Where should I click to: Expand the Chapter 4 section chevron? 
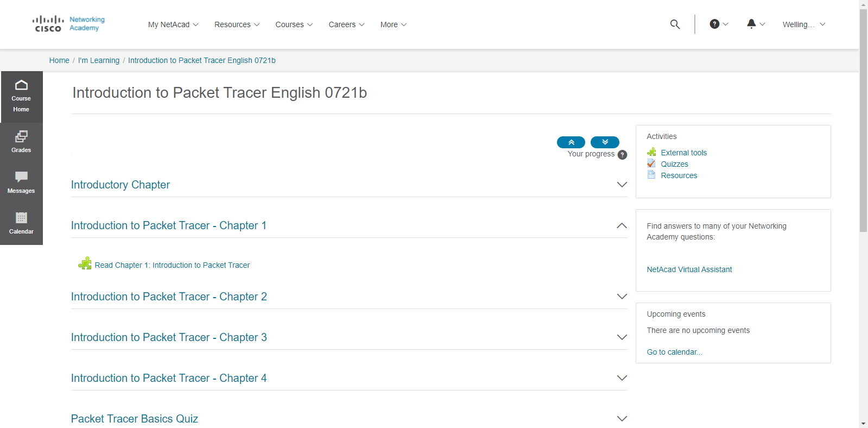pos(622,378)
